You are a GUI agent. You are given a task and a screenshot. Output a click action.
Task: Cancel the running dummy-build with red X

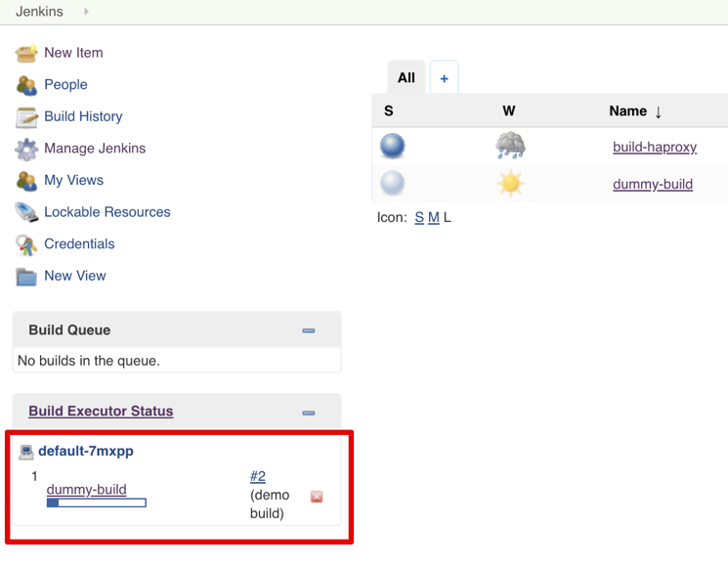(x=317, y=497)
